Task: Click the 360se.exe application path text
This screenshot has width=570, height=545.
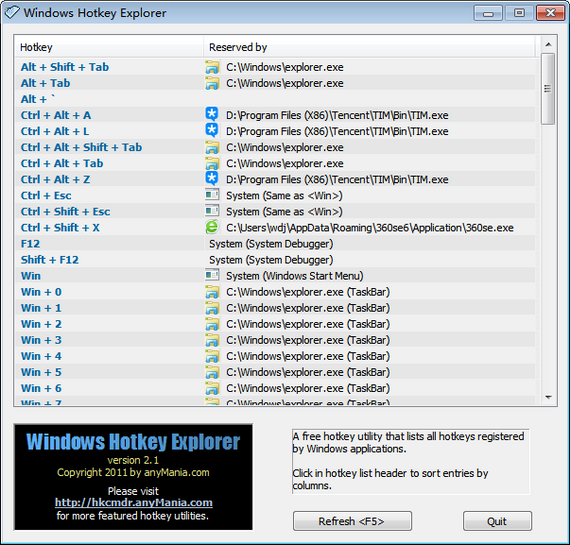Action: click(370, 228)
